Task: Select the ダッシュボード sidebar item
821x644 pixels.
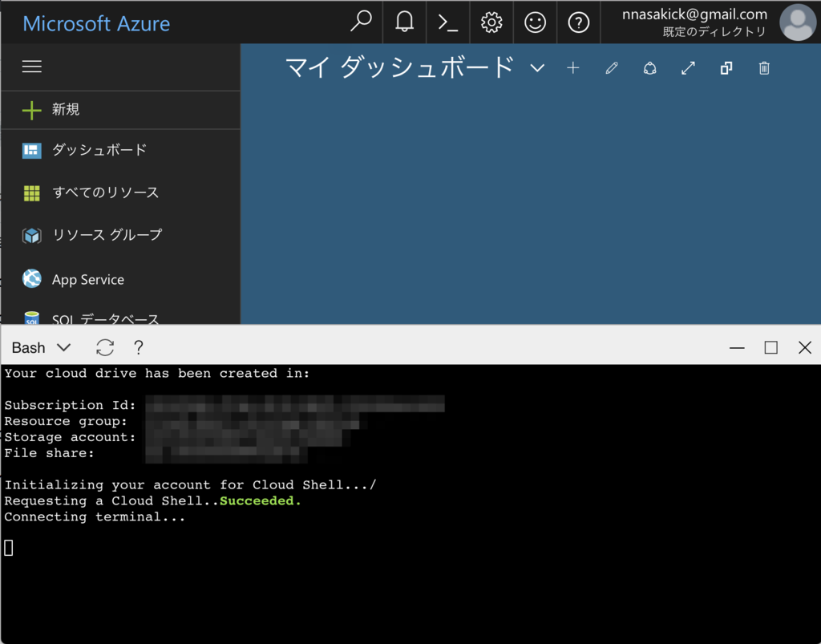Action: pos(120,150)
